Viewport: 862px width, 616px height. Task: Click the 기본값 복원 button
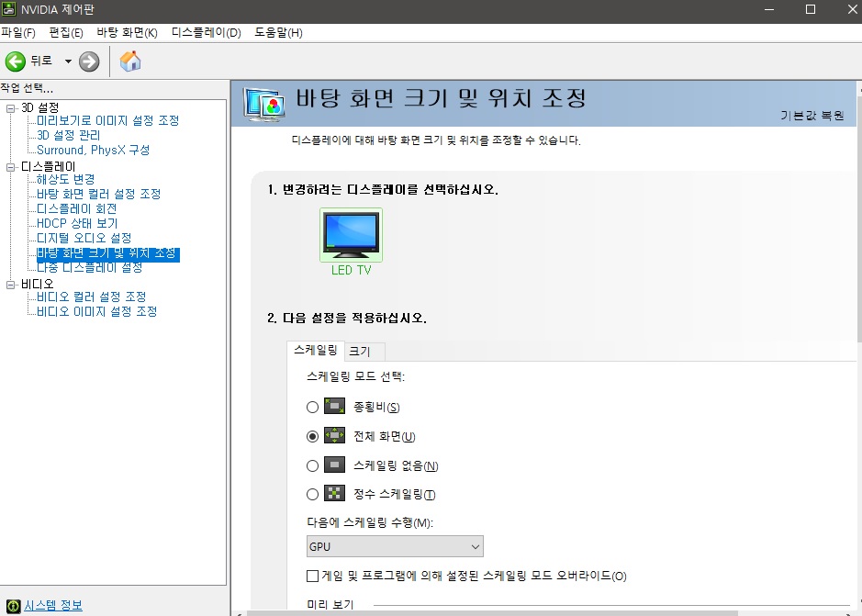point(812,116)
